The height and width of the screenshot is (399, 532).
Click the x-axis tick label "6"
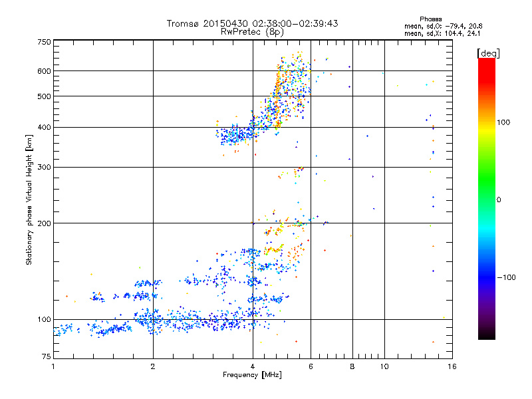click(311, 366)
